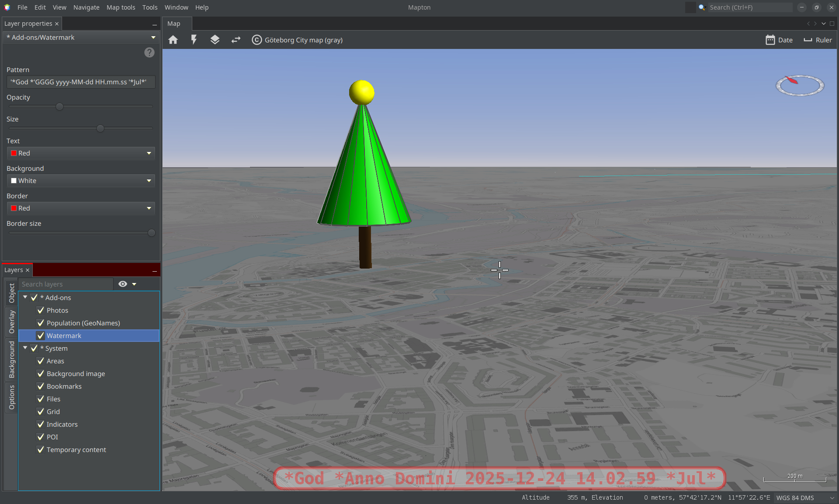Image resolution: width=839 pixels, height=504 pixels.
Task: Click the lightning bolt toolbar icon
Action: 194,40
